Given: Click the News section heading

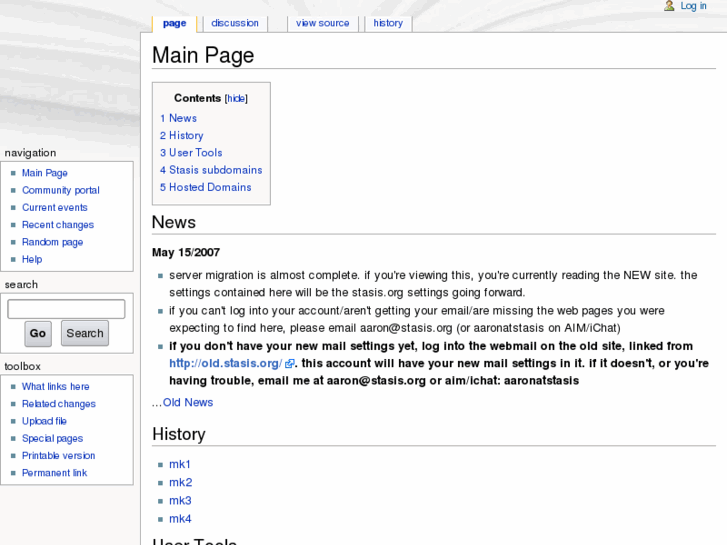Looking at the screenshot, I should 174,222.
